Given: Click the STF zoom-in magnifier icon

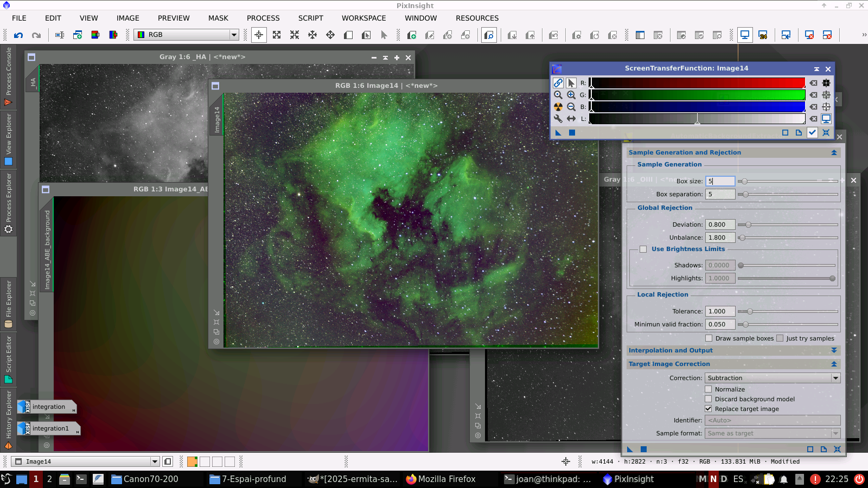Looking at the screenshot, I should pyautogui.click(x=571, y=95).
